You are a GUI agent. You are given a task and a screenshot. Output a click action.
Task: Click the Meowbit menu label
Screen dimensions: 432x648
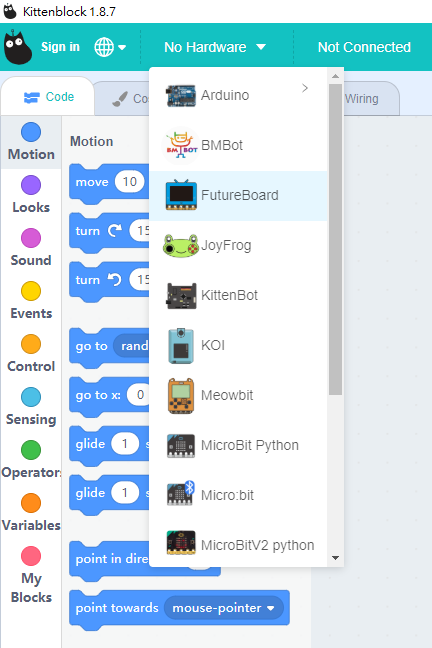pyautogui.click(x=227, y=395)
